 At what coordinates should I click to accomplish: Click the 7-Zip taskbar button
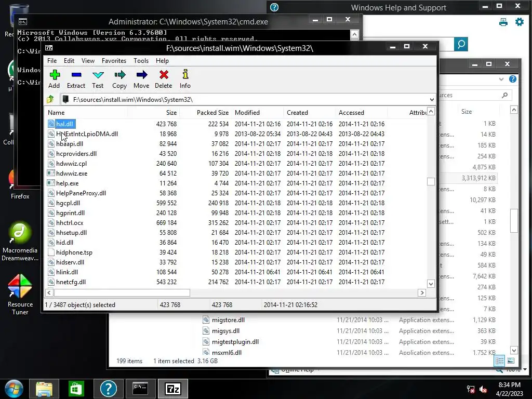[173, 389]
